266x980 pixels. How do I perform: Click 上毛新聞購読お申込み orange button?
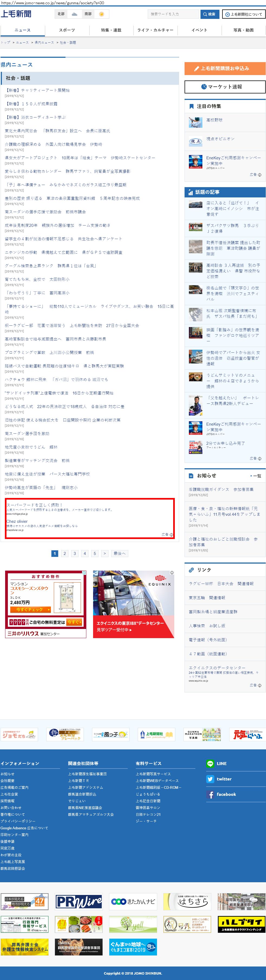225,69
